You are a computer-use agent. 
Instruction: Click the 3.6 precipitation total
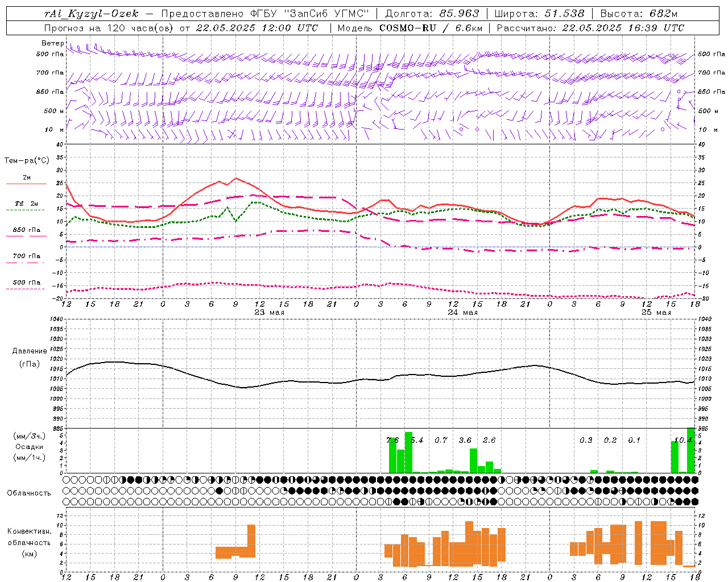click(x=465, y=440)
